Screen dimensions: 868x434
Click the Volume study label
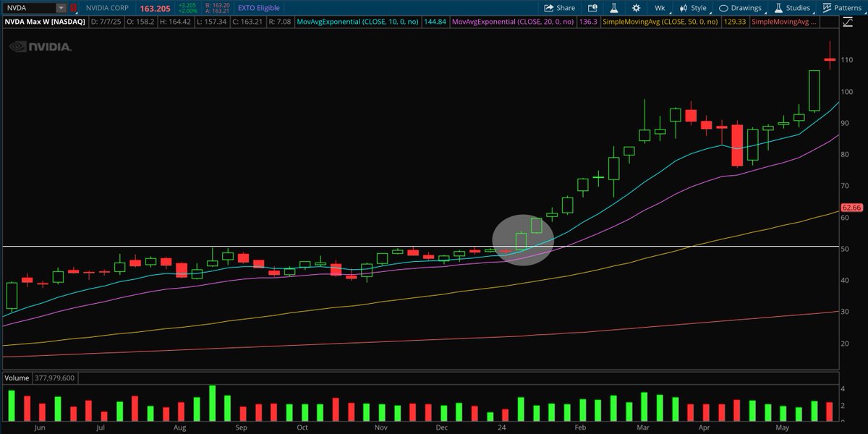(17, 378)
